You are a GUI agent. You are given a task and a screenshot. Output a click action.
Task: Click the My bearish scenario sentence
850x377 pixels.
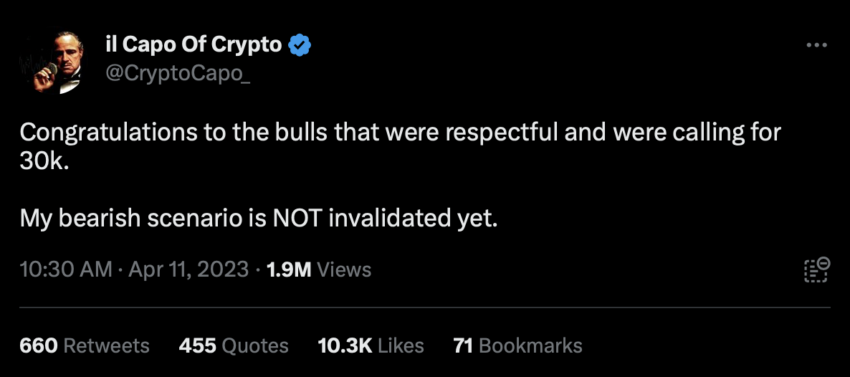click(x=258, y=219)
